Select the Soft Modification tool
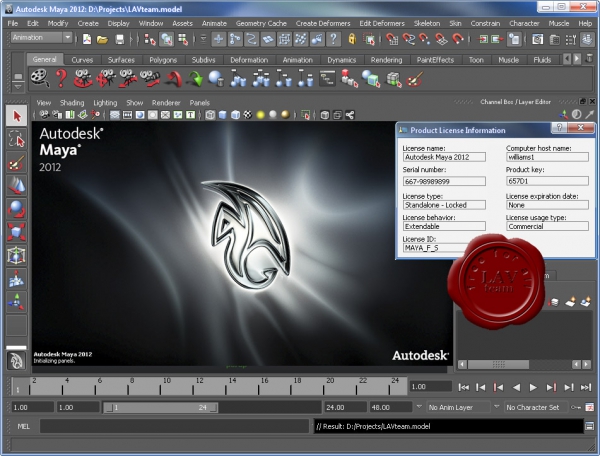This screenshot has height=456, width=600. (x=16, y=278)
